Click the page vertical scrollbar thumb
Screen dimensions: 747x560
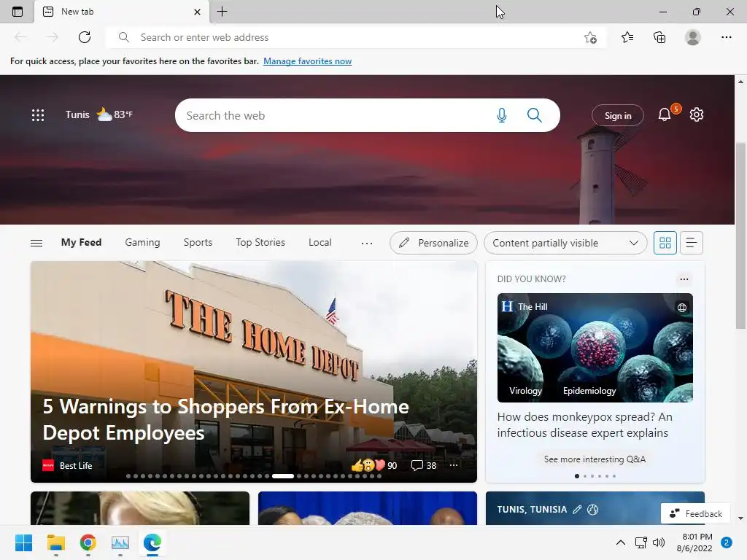click(740, 236)
